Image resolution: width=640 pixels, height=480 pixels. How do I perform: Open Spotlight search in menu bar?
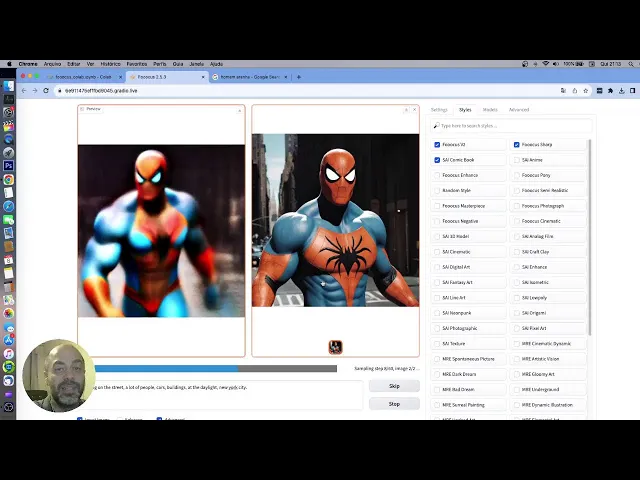coord(631,64)
